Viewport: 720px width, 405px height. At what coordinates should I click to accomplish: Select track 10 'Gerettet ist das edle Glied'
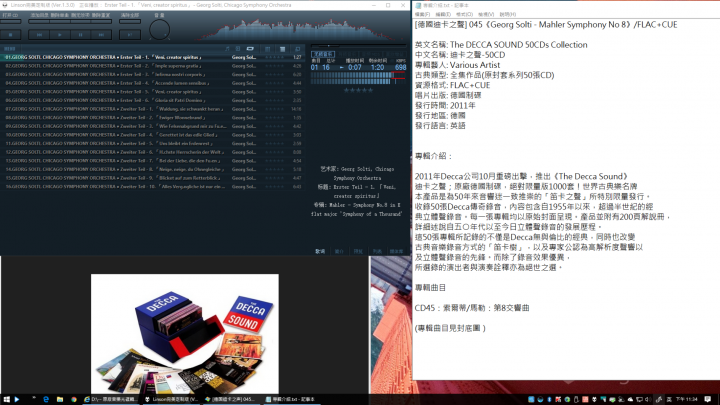click(152, 135)
